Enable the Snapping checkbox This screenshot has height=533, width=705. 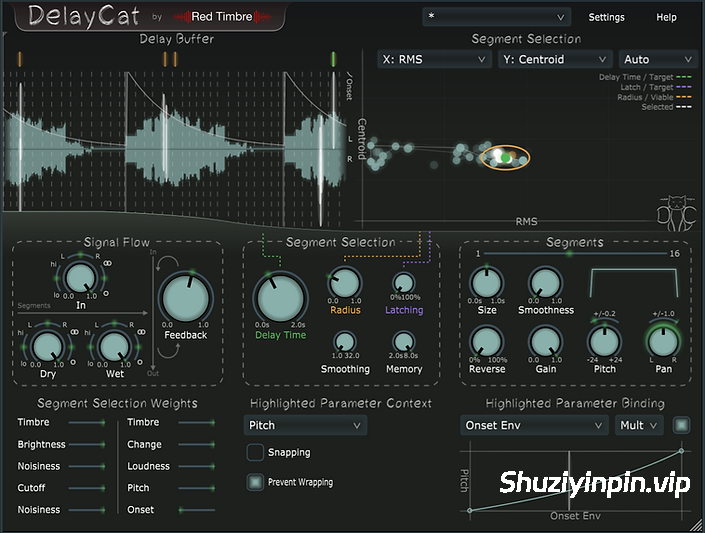[255, 452]
